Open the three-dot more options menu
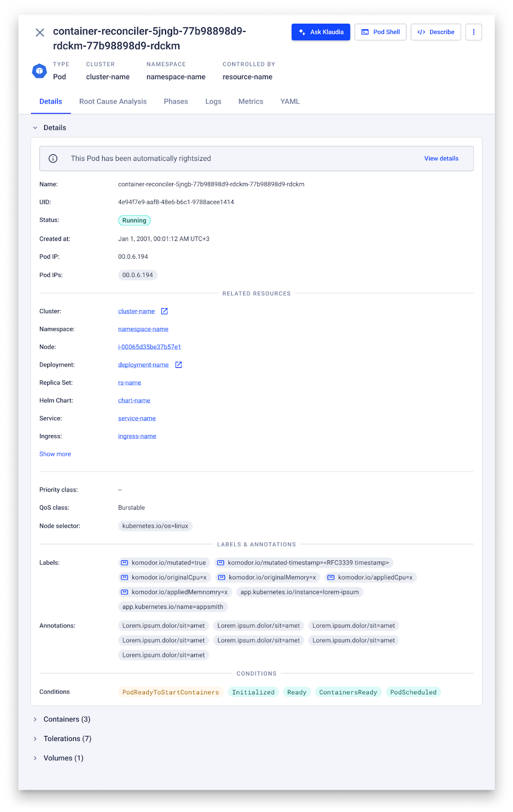This screenshot has height=812, width=513. pyautogui.click(x=473, y=32)
